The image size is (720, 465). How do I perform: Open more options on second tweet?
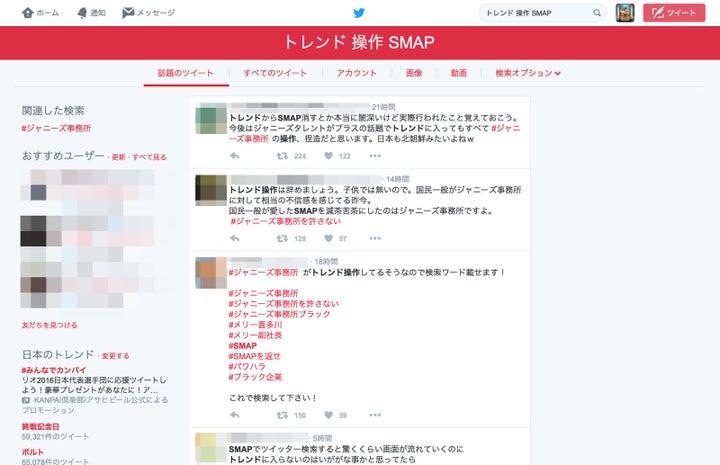pyautogui.click(x=374, y=239)
